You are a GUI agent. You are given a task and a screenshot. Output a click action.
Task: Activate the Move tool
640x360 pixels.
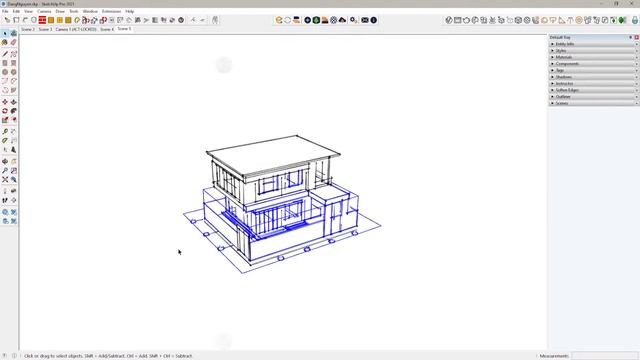(x=5, y=102)
